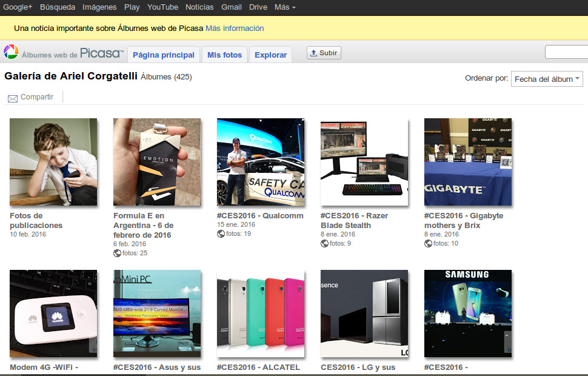Click globe icon under Formula E album

pos(117,253)
